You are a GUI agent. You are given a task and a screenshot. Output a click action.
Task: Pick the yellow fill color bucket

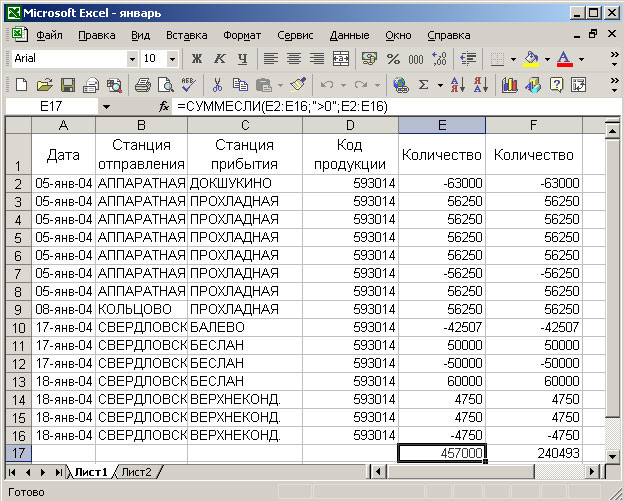coord(531,59)
